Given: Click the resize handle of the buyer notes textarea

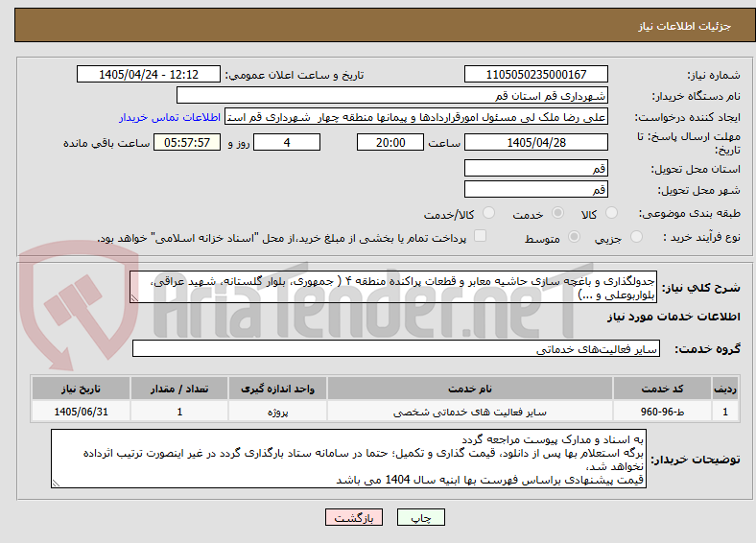Looking at the screenshot, I should tap(56, 483).
